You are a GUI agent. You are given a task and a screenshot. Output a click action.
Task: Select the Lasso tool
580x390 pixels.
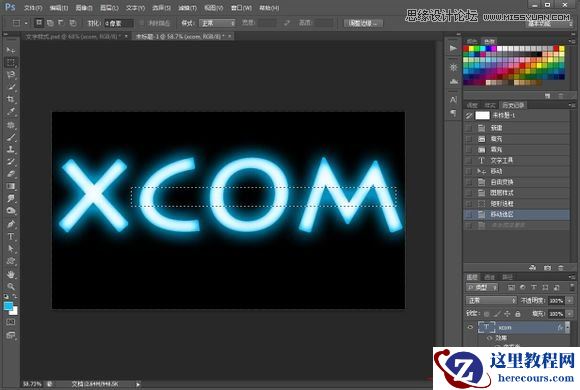click(10, 75)
